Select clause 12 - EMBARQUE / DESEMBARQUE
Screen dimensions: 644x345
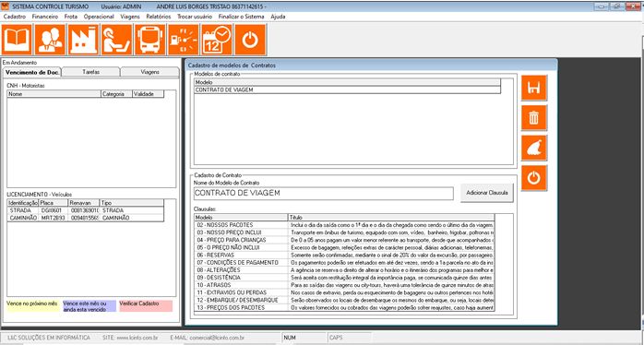pos(344,300)
